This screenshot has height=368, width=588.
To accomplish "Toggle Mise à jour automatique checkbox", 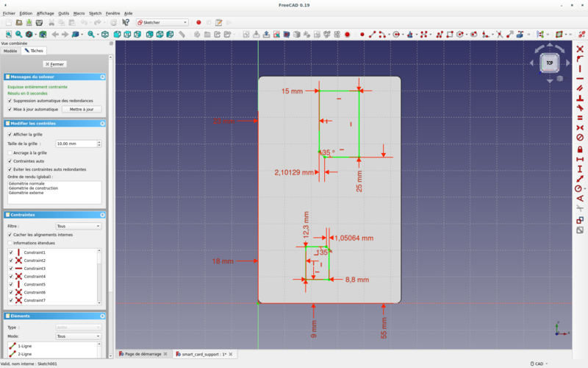I will [10, 109].
